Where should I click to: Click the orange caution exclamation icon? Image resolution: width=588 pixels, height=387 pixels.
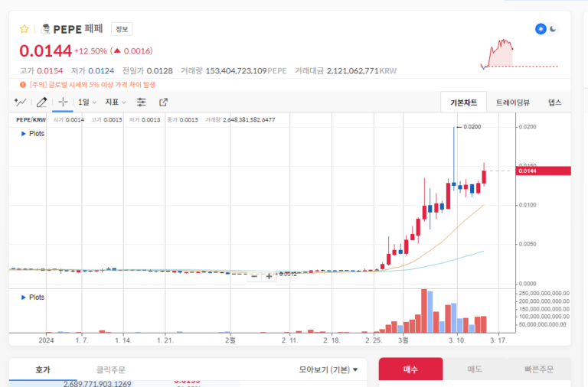coord(23,85)
